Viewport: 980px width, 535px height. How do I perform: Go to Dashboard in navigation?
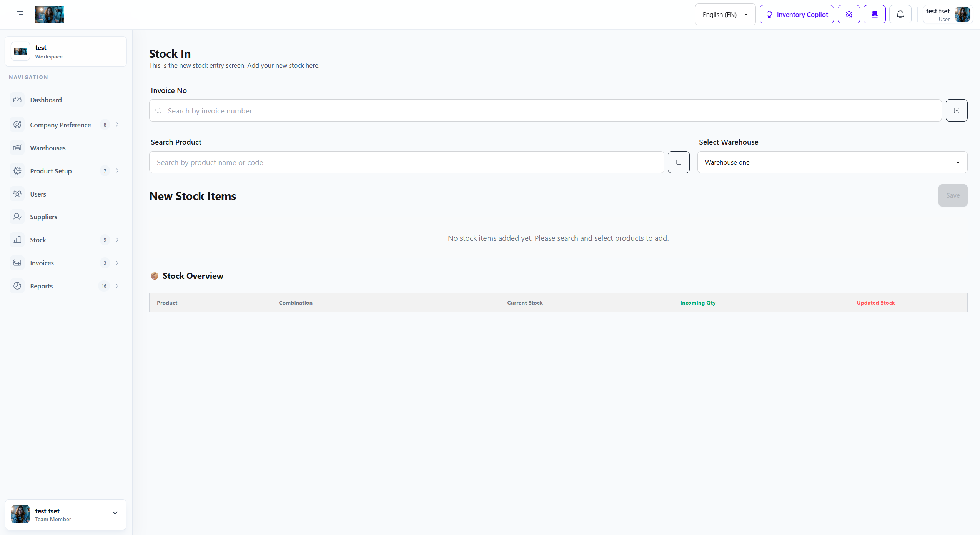pos(66,100)
